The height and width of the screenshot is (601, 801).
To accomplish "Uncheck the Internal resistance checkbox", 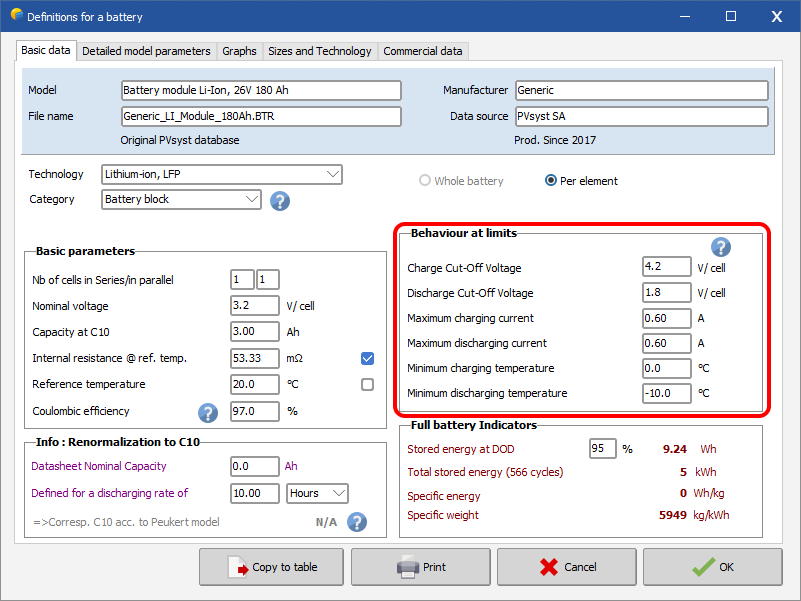I will [367, 358].
